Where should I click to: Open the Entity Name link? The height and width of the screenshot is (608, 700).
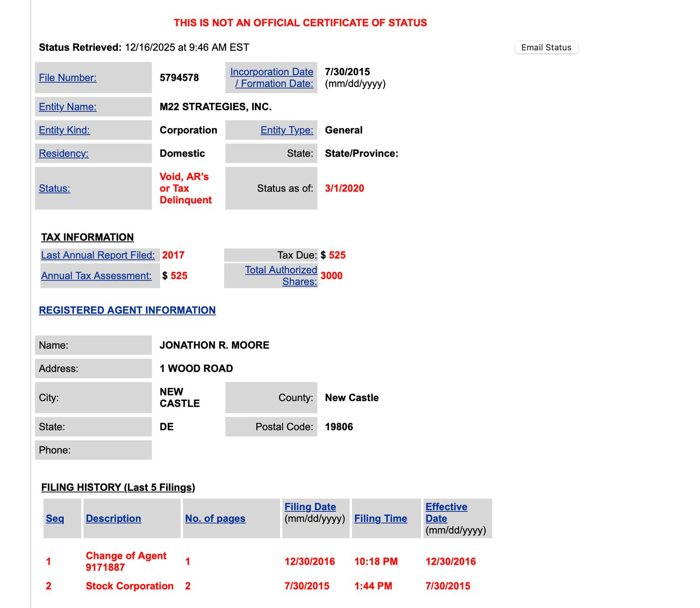point(68,107)
